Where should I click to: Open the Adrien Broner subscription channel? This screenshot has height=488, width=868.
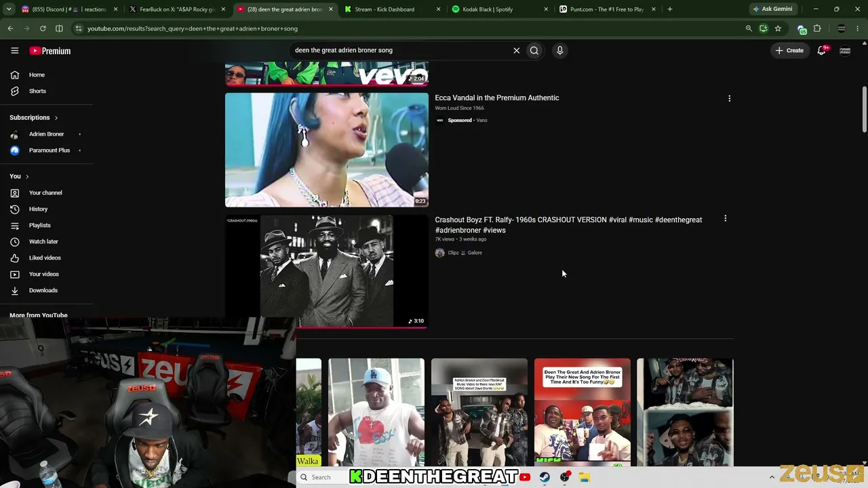(x=46, y=134)
